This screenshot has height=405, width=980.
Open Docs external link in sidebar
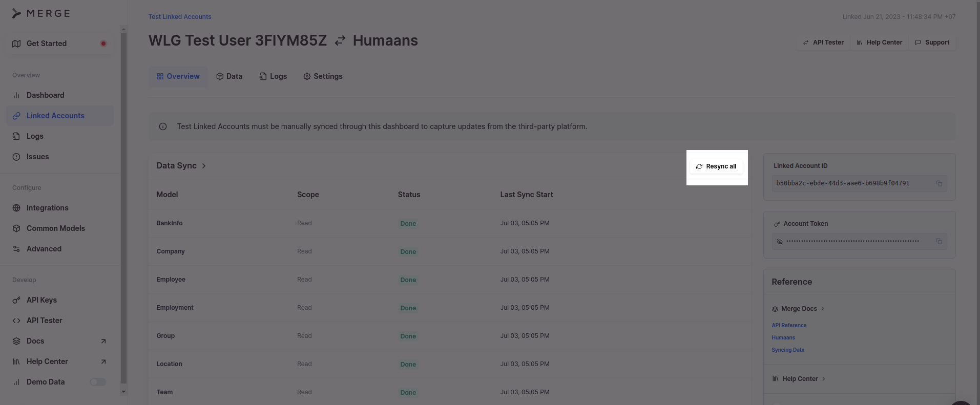tap(60, 341)
